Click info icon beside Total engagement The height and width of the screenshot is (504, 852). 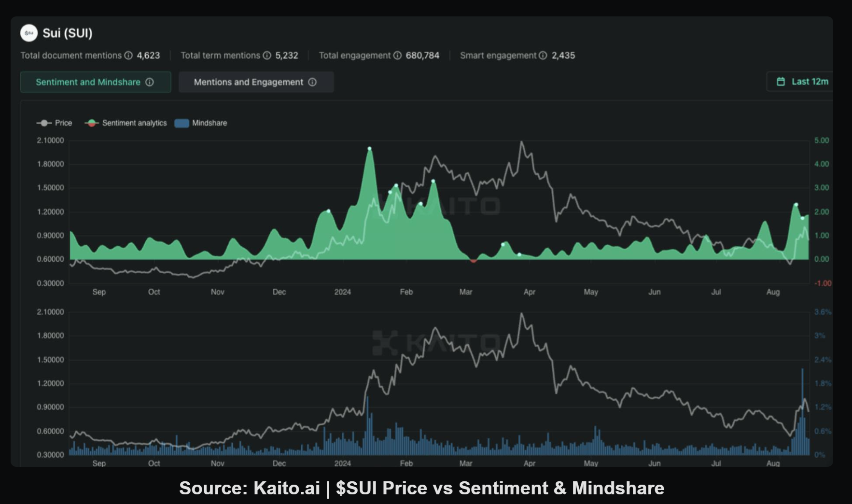pyautogui.click(x=397, y=56)
